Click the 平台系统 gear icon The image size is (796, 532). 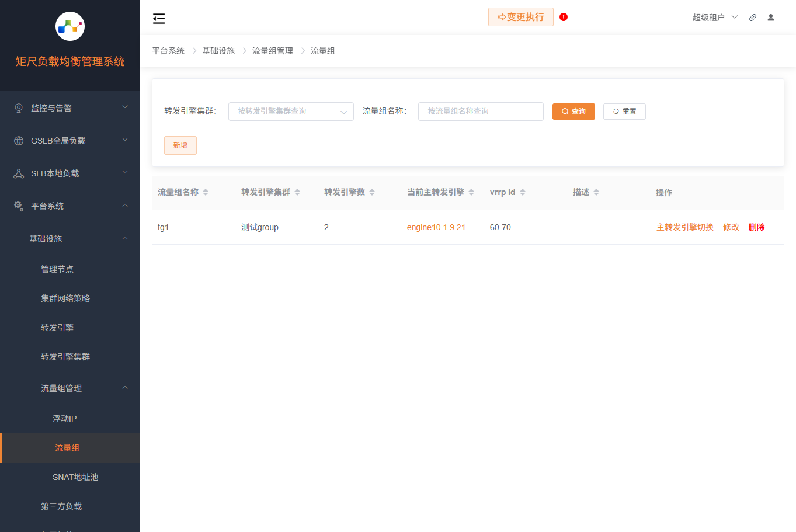(19, 205)
